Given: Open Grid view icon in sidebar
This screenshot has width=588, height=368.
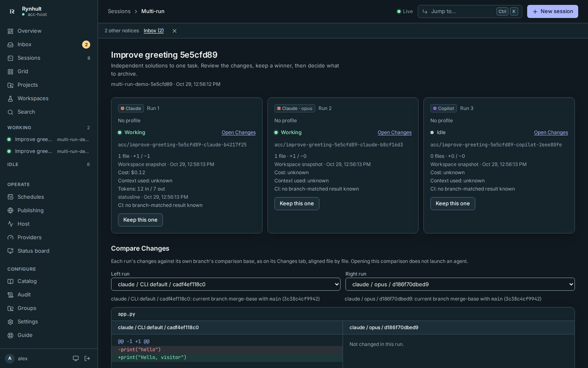Looking at the screenshot, I should [10, 72].
